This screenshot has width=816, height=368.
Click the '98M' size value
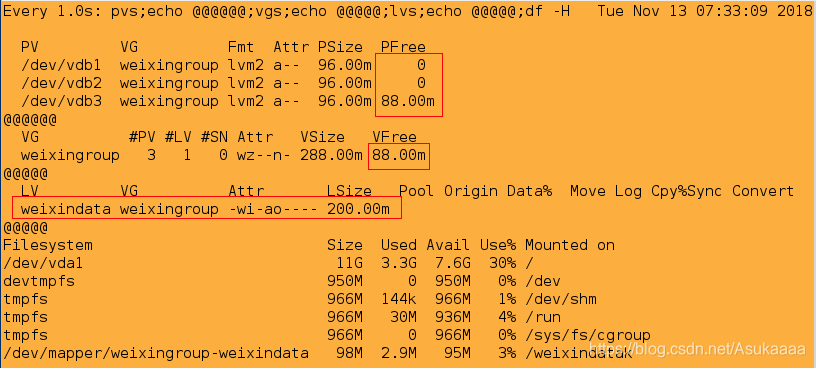349,353
